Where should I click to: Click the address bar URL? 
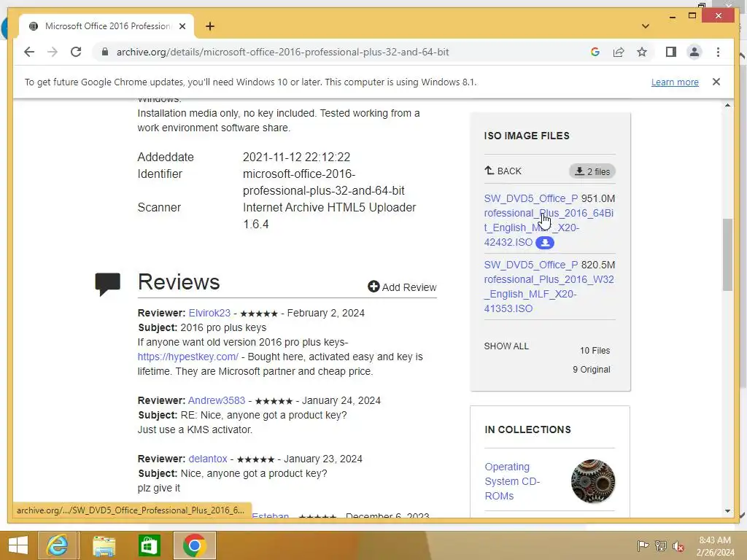point(282,52)
